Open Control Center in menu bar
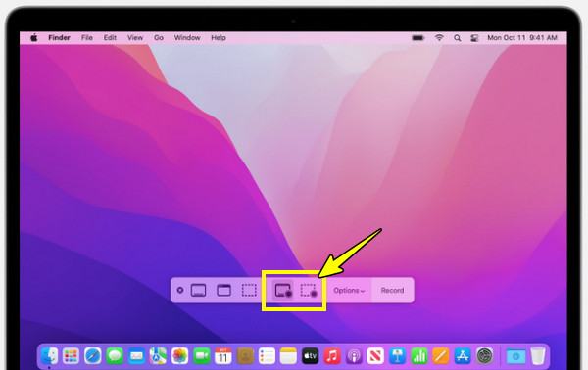 pyautogui.click(x=474, y=38)
